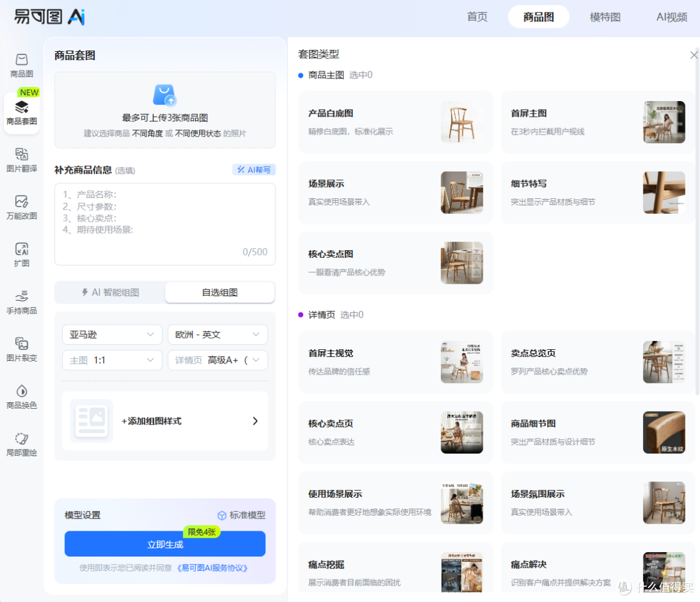Click the 使用场景展示 thumbnail image
The image size is (700, 602).
click(x=461, y=503)
